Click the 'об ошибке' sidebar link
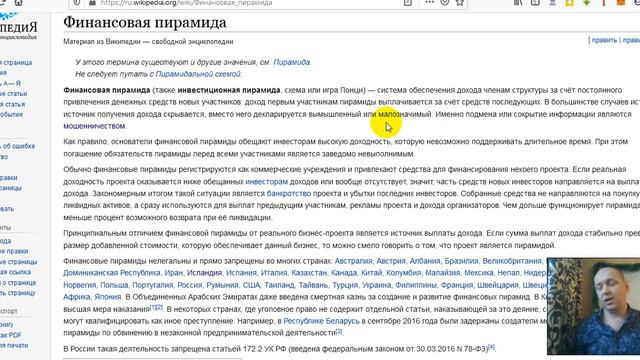 point(18,146)
